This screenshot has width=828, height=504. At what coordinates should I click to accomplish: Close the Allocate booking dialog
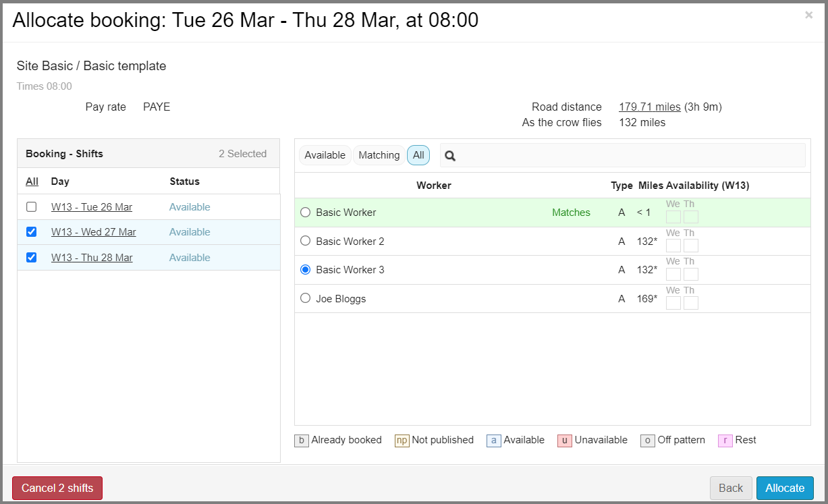click(x=808, y=15)
